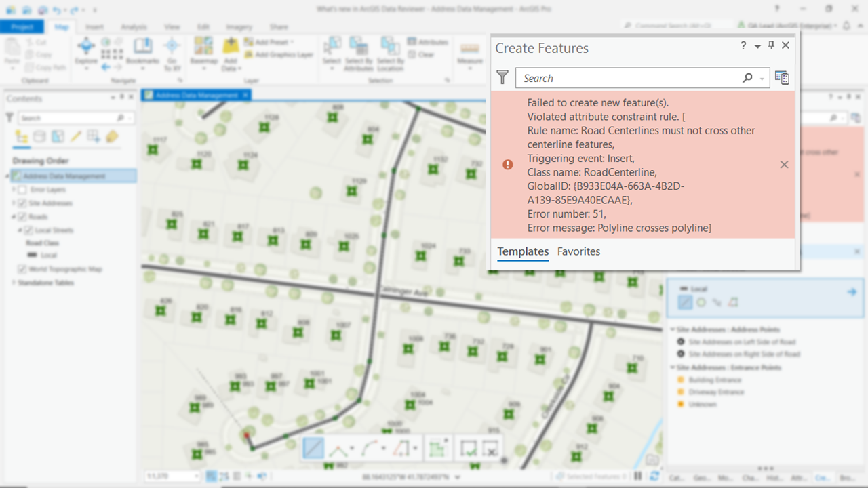Select the Templates tab
868x488 pixels.
point(523,251)
